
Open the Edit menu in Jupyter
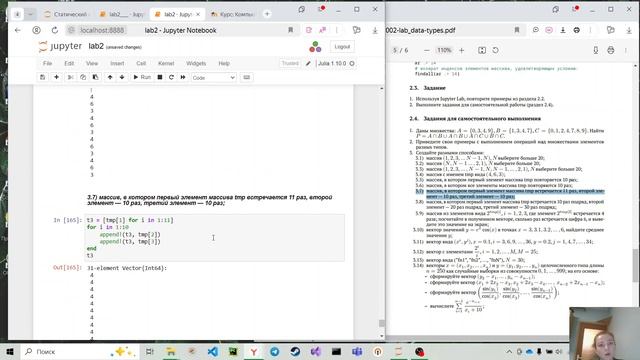click(69, 63)
